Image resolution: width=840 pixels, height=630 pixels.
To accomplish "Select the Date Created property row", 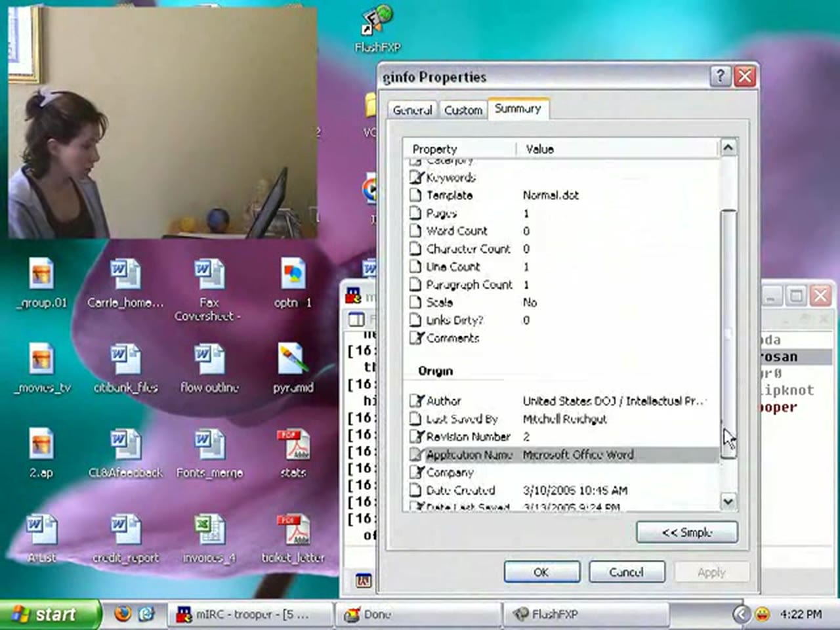I will point(562,490).
